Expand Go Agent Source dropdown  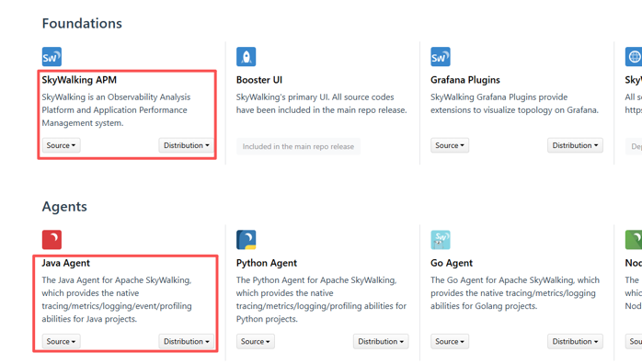coord(450,341)
